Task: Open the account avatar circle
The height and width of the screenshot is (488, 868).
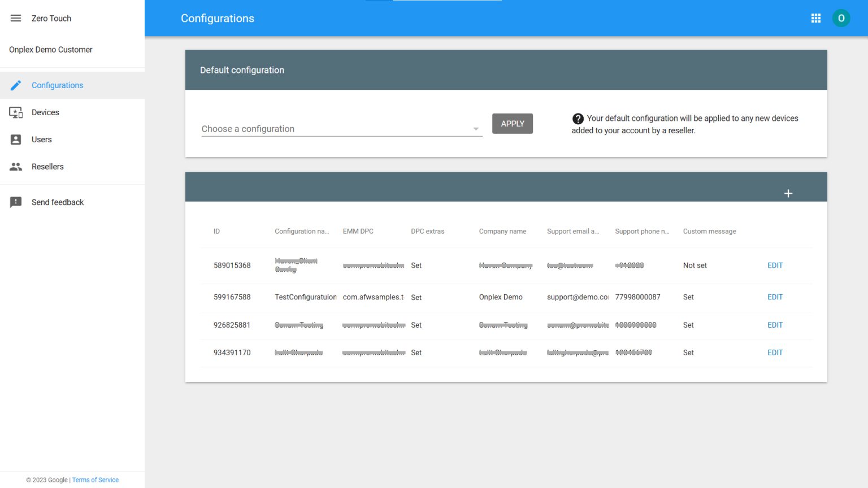Action: (x=841, y=18)
